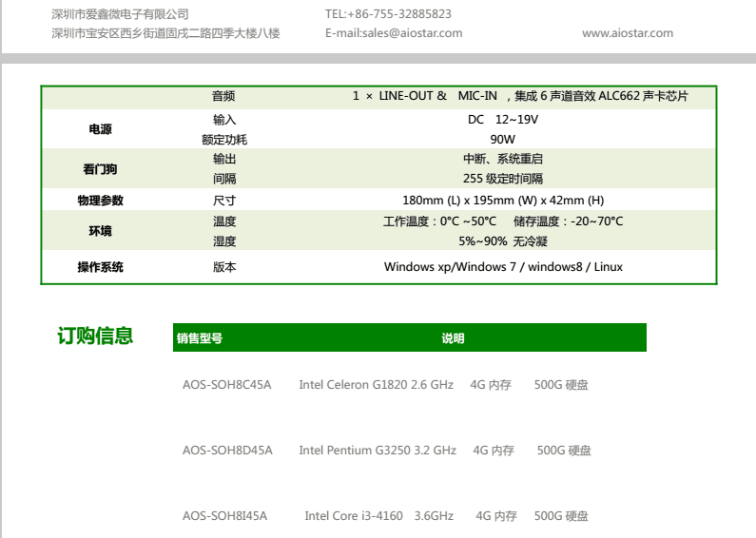Click the 订购信息 section heading
The image size is (756, 538).
pyautogui.click(x=95, y=336)
